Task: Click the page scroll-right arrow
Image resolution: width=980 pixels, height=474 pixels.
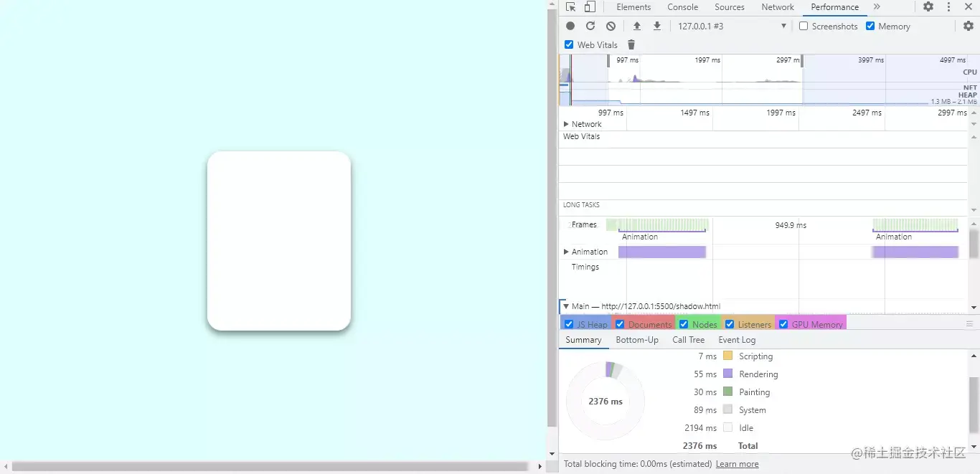Action: point(540,467)
